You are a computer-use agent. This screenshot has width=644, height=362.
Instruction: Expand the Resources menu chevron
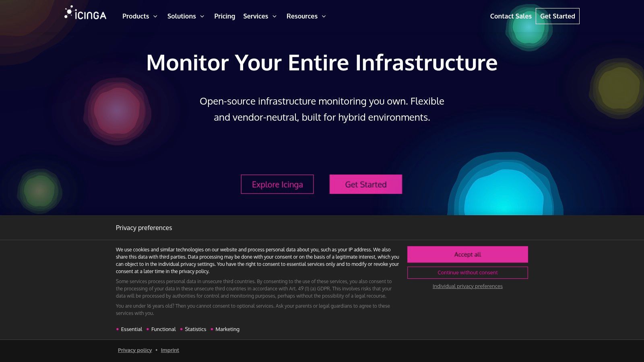pos(324,16)
